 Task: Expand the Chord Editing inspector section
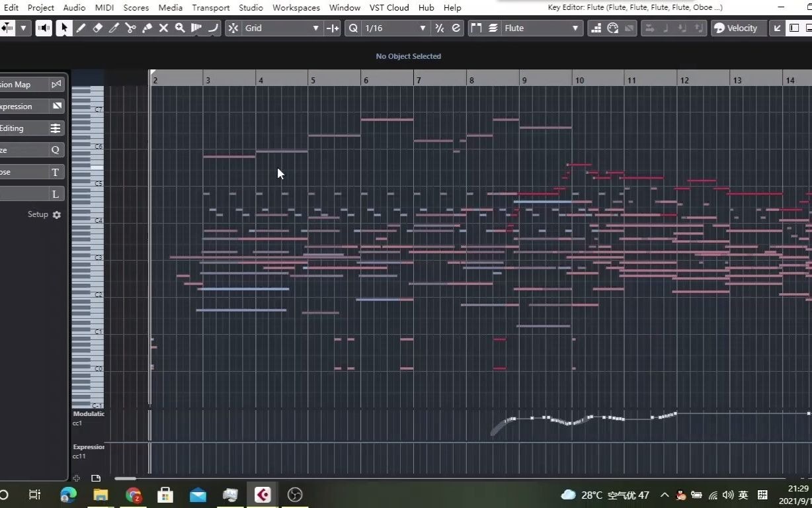[x=32, y=128]
